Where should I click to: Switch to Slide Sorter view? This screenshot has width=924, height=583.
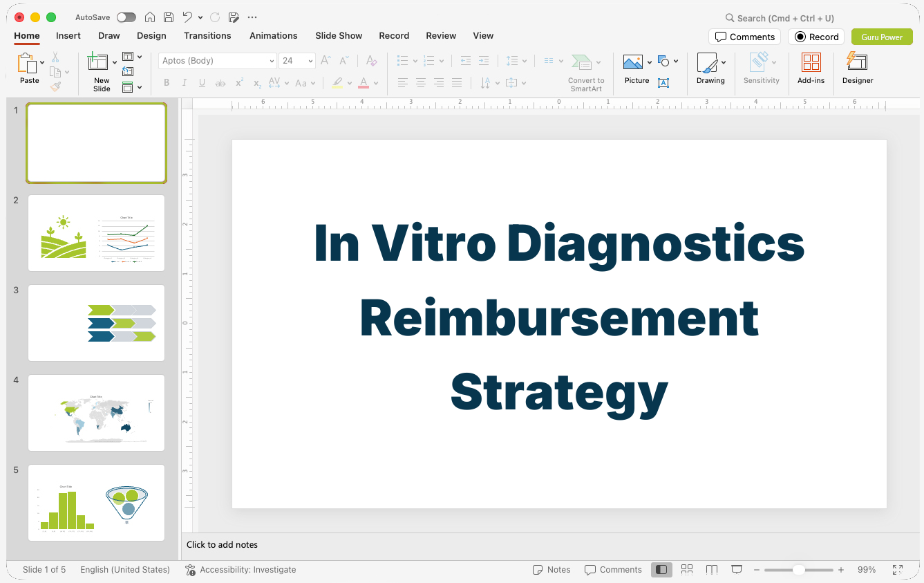click(687, 569)
